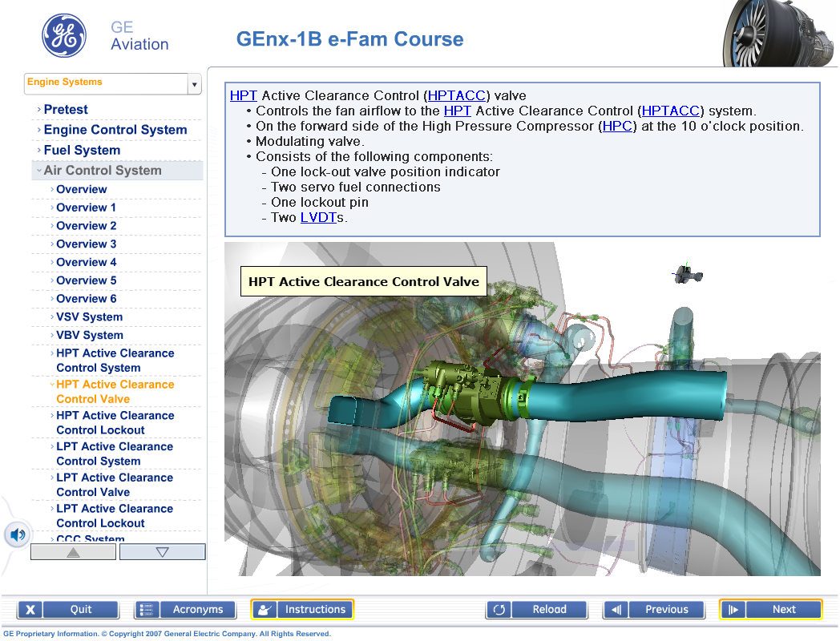Select HPT Active Clearance Control Valve topic
840x641 pixels.
pyautogui.click(x=115, y=392)
